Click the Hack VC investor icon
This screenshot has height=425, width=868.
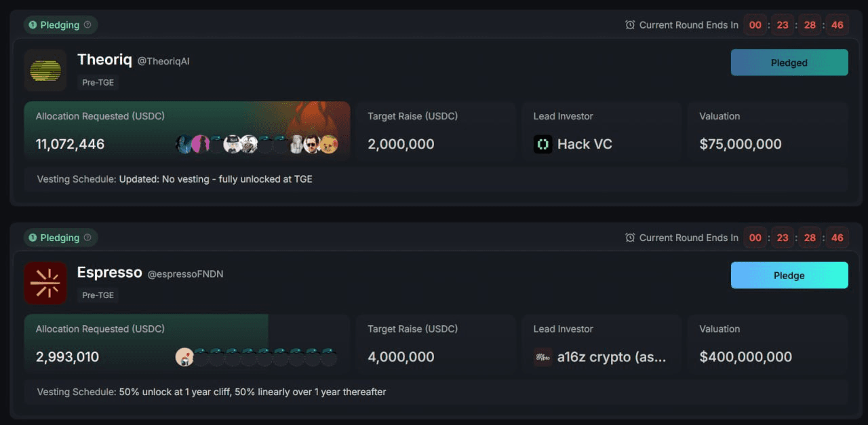click(542, 144)
